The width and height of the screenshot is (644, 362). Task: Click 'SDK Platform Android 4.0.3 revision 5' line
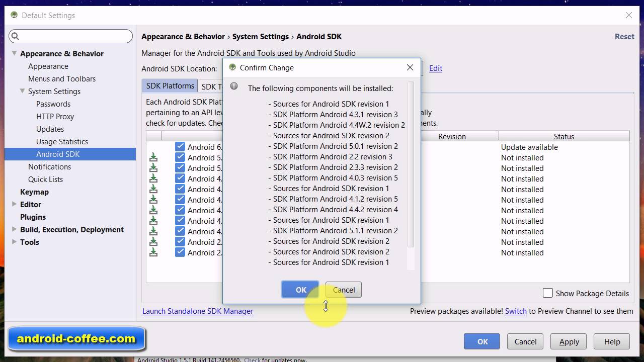coord(333,177)
